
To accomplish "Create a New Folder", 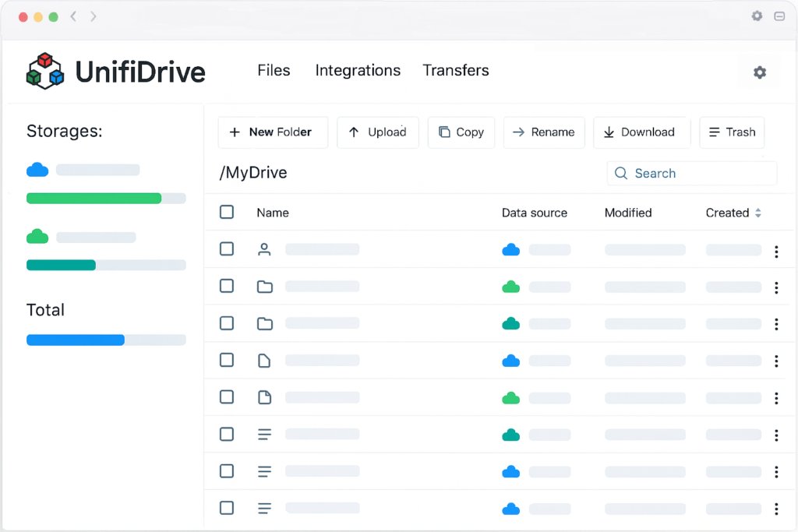I will pos(273,132).
